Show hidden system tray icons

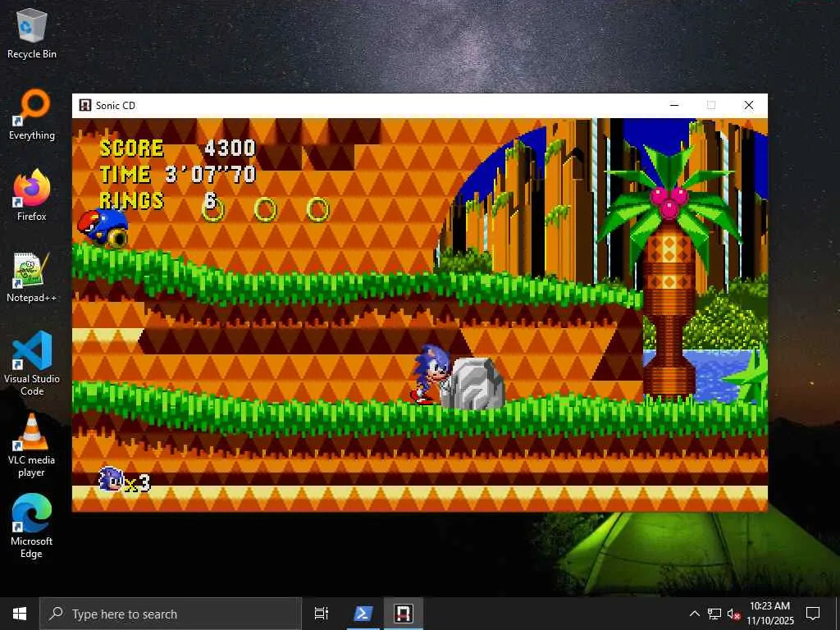click(694, 614)
